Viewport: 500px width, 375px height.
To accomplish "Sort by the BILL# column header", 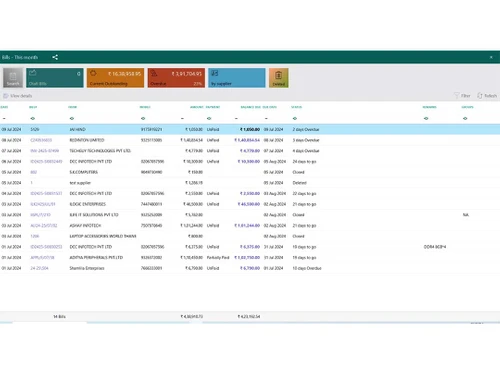I will point(33,107).
